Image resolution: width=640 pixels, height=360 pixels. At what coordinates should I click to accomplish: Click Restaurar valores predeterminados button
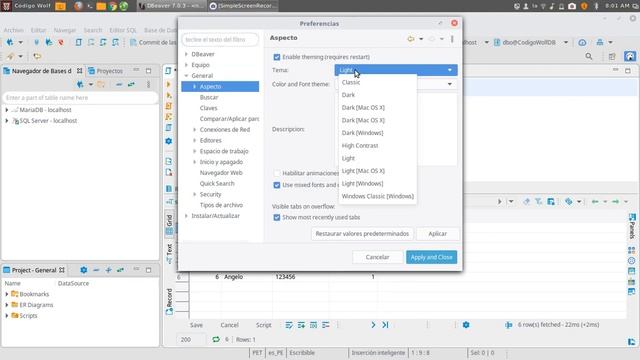(362, 233)
